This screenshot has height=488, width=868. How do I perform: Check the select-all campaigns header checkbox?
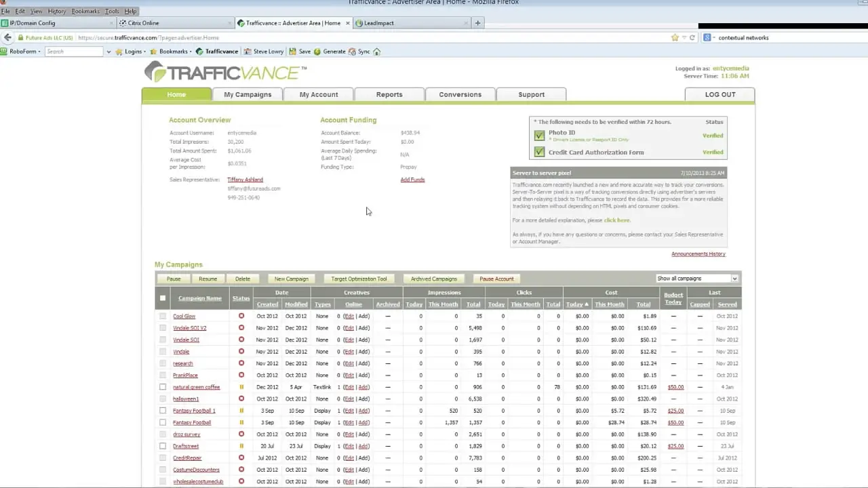pos(162,298)
